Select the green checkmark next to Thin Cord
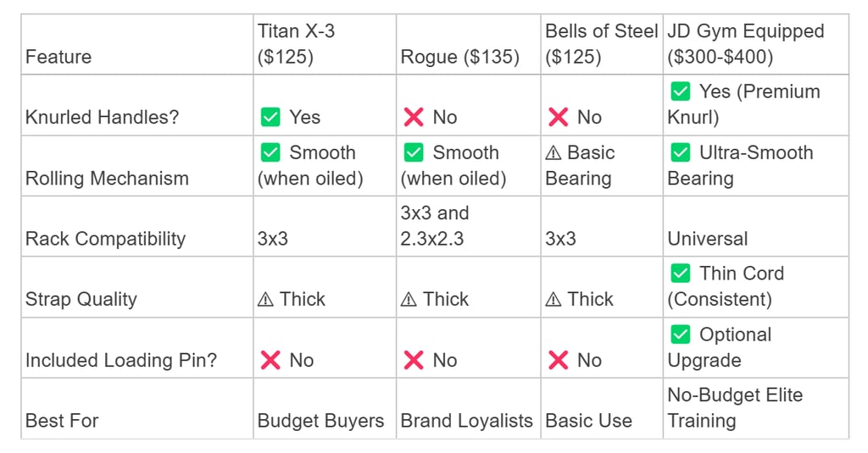The image size is (868, 453). click(680, 273)
